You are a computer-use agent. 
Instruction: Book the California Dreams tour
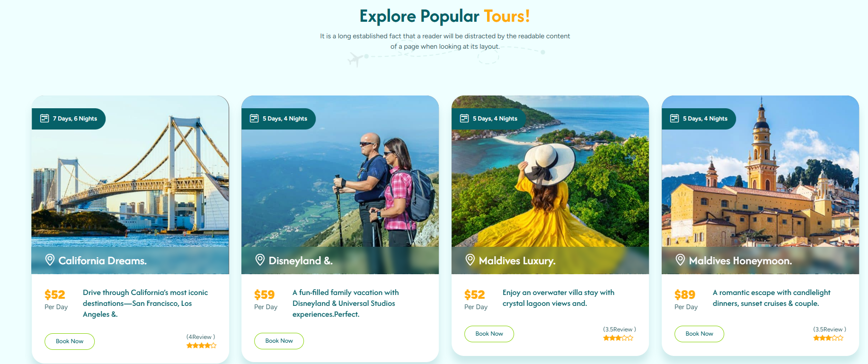click(70, 341)
